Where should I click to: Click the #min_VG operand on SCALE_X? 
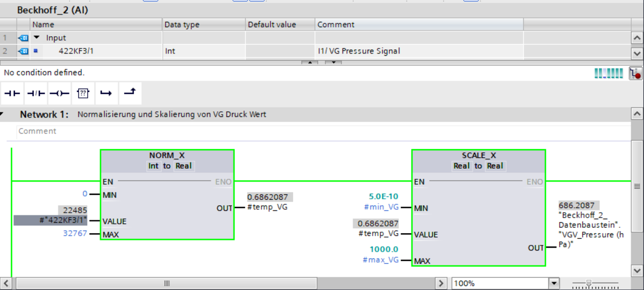click(x=381, y=208)
